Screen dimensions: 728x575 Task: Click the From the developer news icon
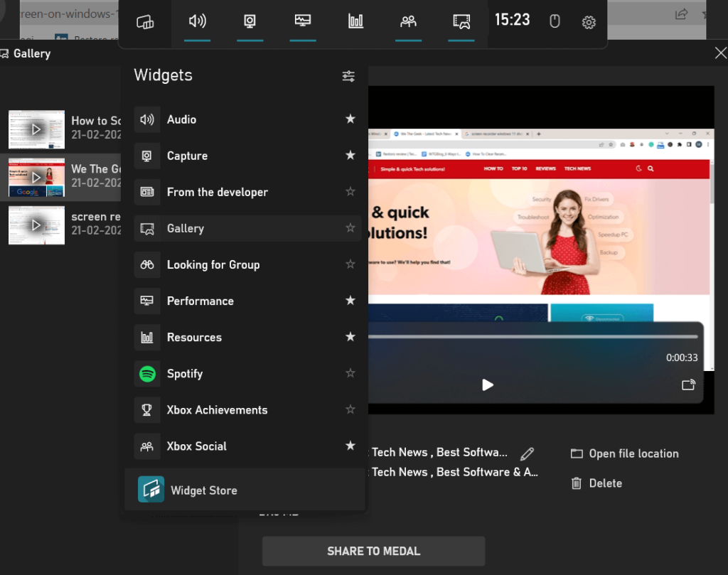click(147, 192)
